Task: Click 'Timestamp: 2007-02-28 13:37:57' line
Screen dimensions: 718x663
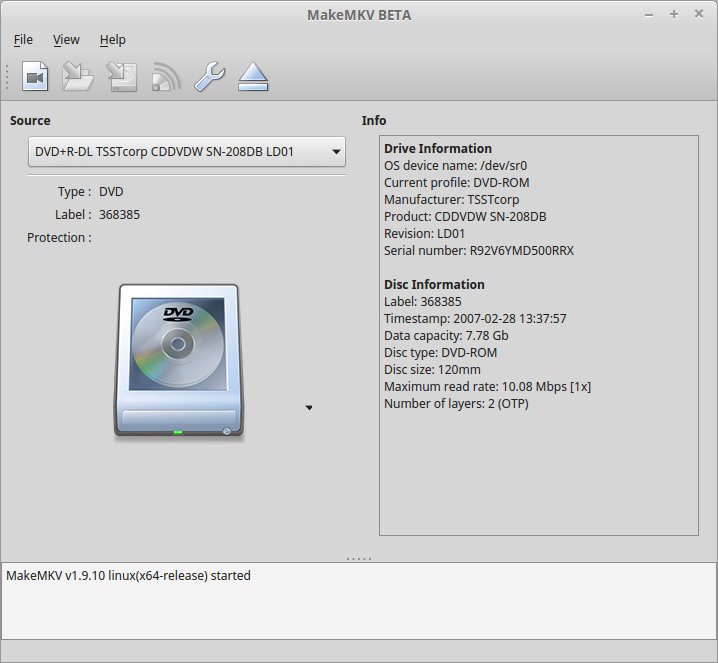Action: point(475,319)
